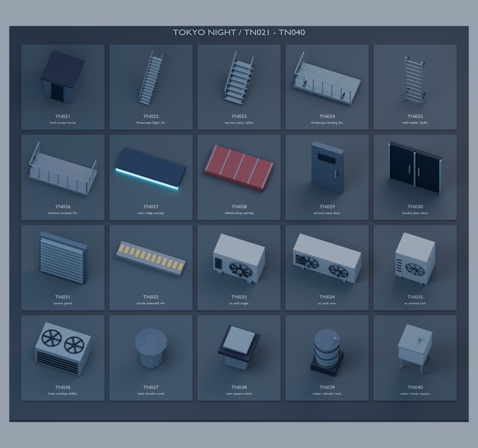Select the hvac rooftop chiller model

pyautogui.click(x=63, y=349)
